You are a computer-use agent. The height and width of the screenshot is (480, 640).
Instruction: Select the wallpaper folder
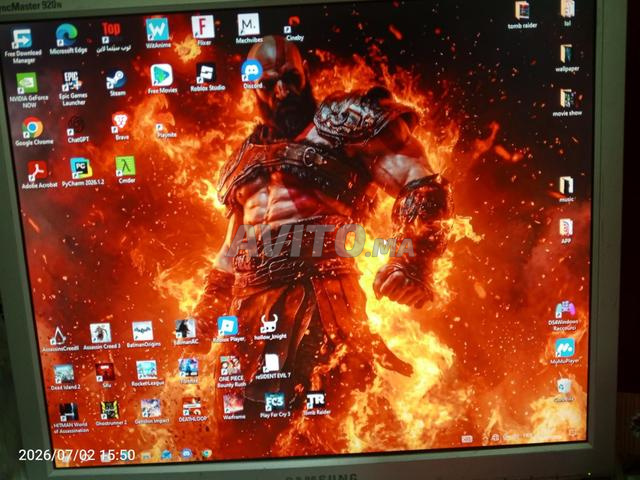(x=567, y=54)
